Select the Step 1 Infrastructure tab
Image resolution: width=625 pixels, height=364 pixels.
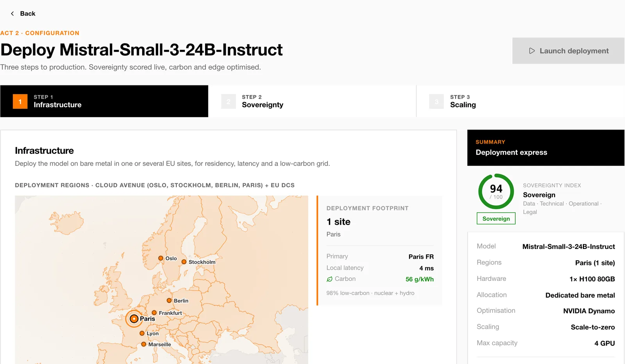coord(104,101)
